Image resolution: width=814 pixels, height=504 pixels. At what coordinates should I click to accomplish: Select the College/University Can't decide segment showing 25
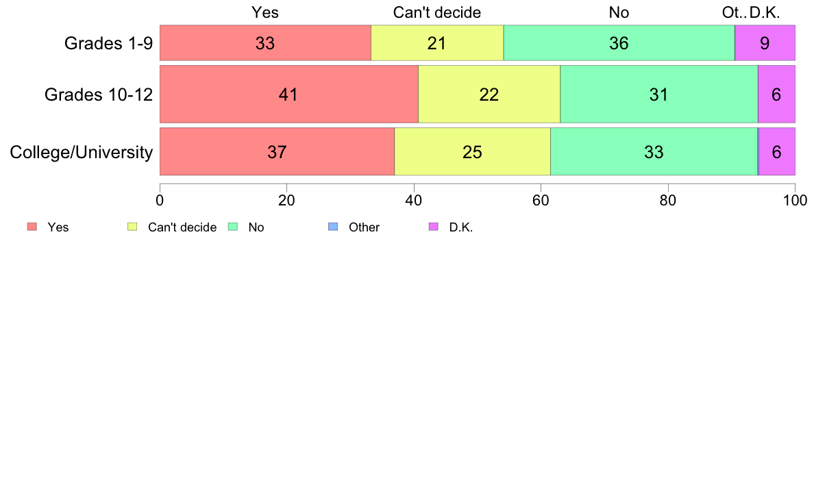click(472, 151)
